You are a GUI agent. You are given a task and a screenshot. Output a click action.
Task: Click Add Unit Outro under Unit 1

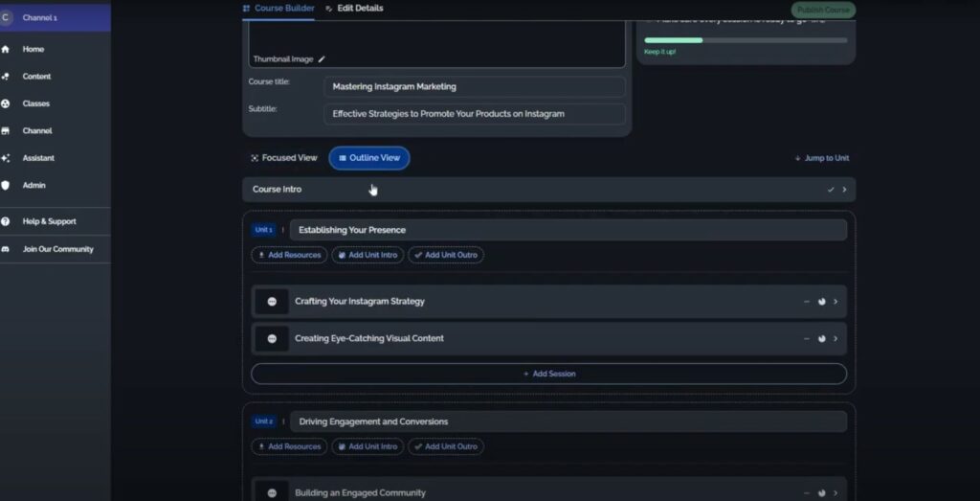[x=446, y=255]
